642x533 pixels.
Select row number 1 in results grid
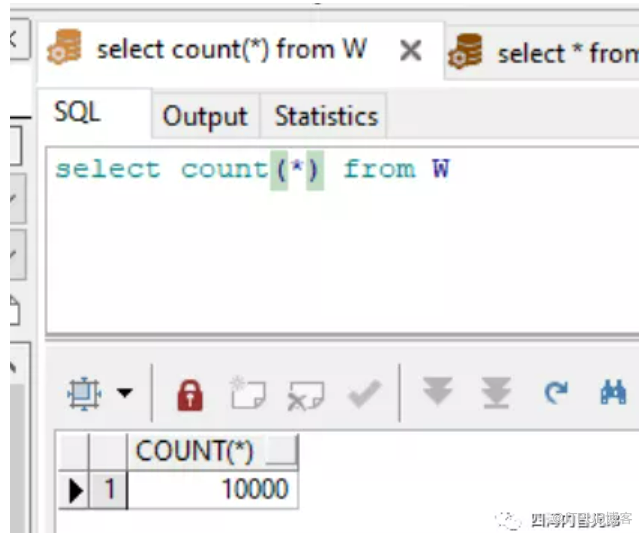tap(108, 489)
